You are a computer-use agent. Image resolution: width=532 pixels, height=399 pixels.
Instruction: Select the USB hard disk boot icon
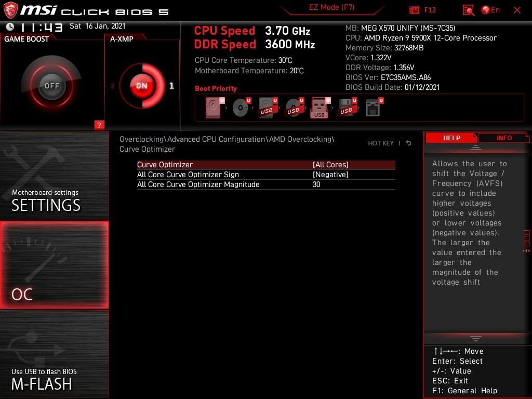[268, 108]
